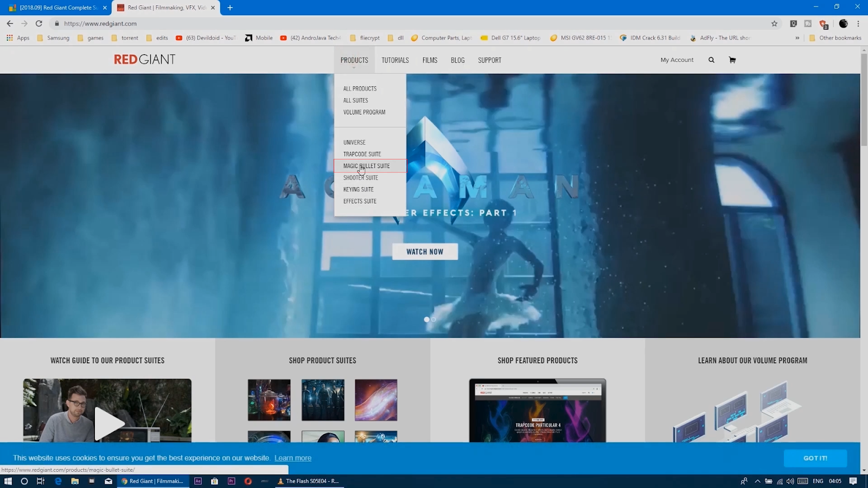Select Trapcode Suite in the dropdown
Image resolution: width=868 pixels, height=488 pixels.
362,154
